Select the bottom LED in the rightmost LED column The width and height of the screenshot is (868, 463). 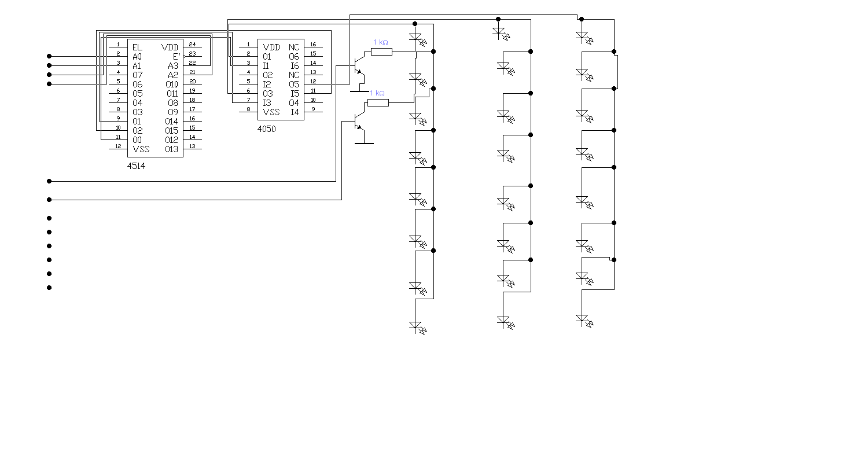pos(583,320)
